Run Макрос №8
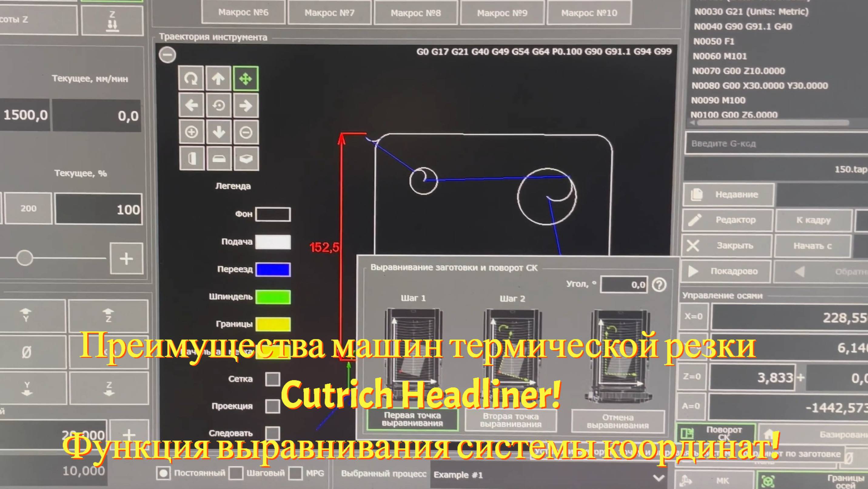Viewport: 868px width, 489px height. click(415, 13)
